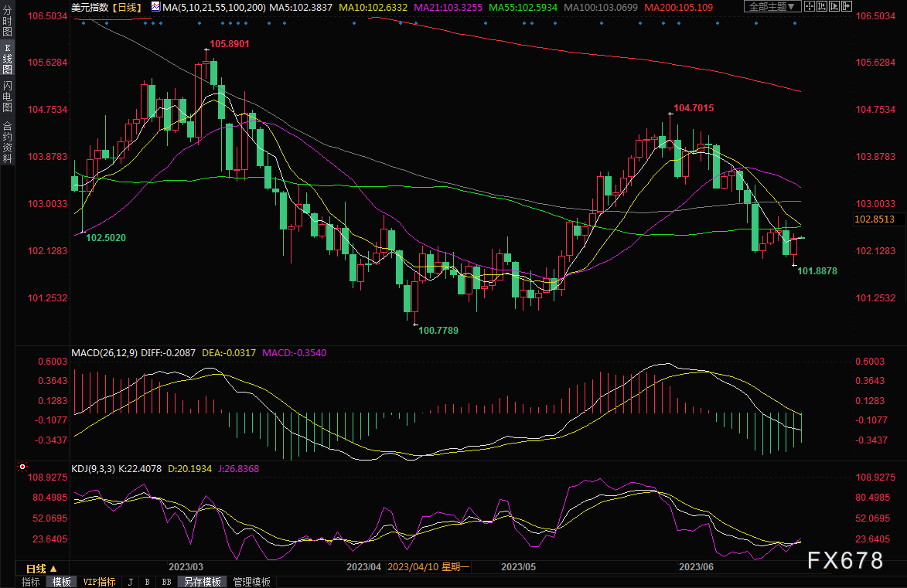
Task: Click the 另存模板 button
Action: click(x=202, y=582)
